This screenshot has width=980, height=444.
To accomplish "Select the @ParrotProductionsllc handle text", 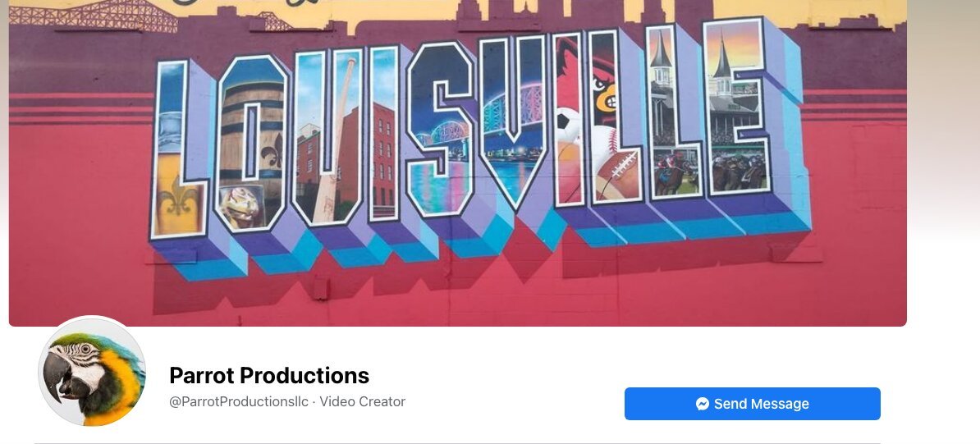I will 239,401.
